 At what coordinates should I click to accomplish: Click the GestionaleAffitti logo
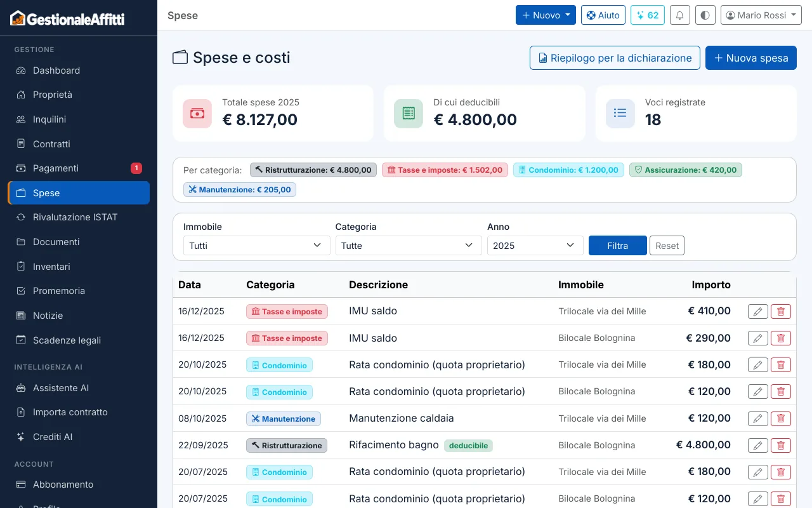click(67, 18)
